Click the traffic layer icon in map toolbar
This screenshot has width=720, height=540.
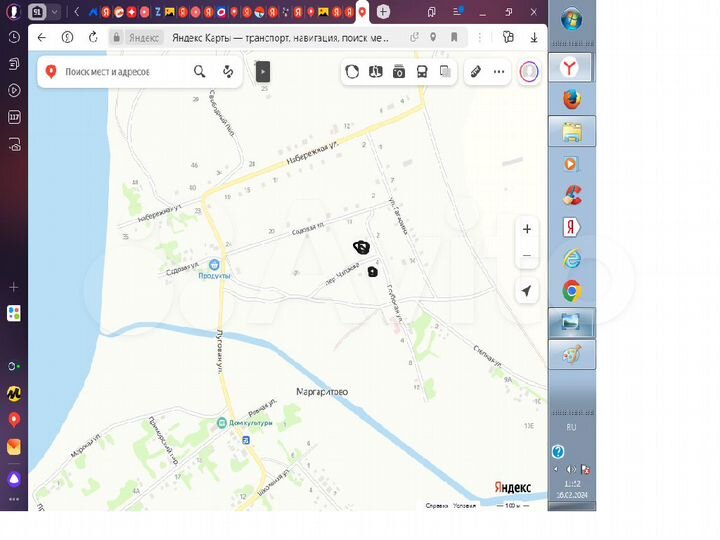[352, 72]
